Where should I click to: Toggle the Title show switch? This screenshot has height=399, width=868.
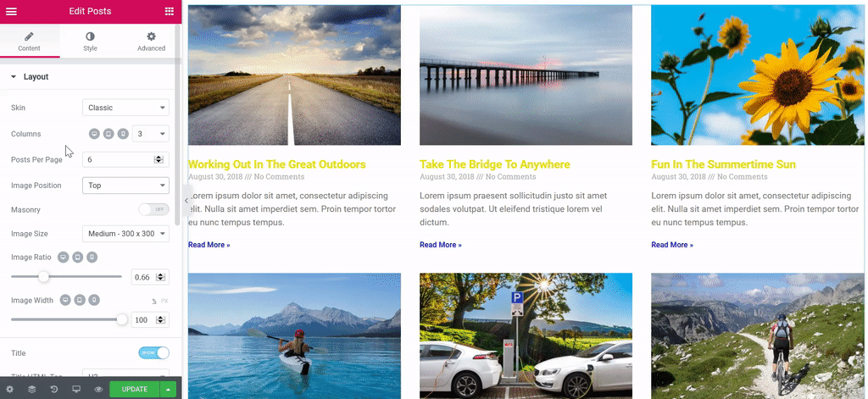153,353
